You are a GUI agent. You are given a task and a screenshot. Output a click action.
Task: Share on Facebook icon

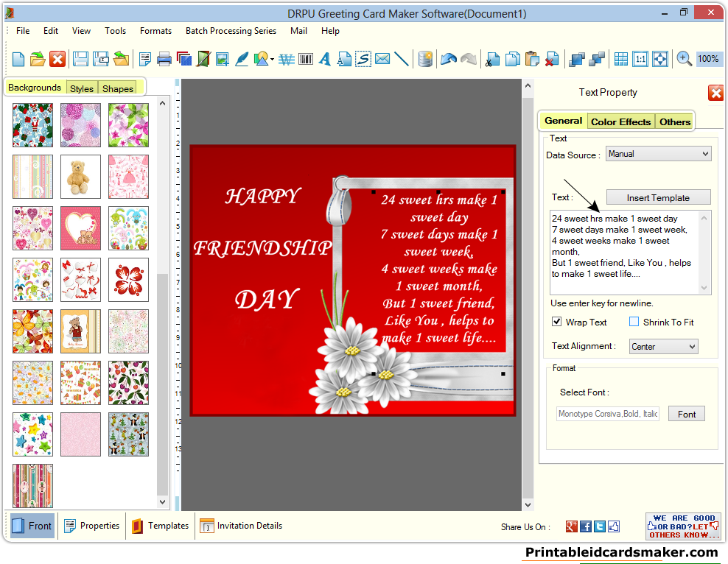pos(586,526)
